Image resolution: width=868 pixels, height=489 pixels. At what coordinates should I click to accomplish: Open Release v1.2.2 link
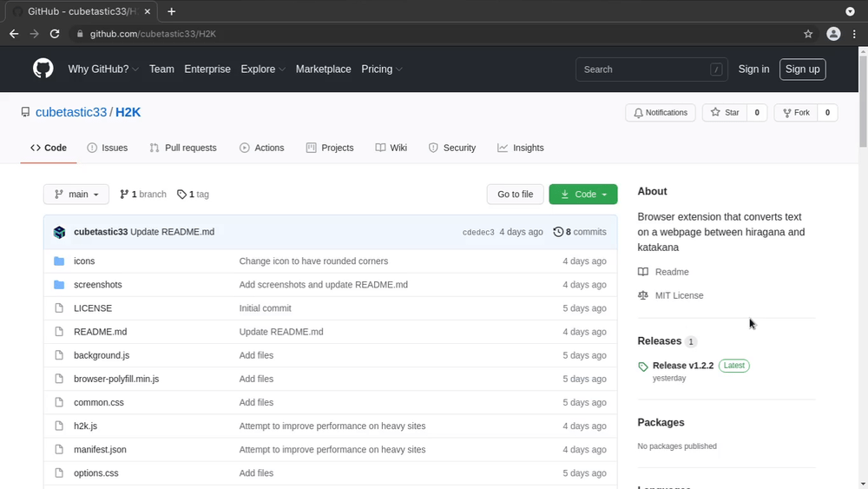click(x=682, y=366)
